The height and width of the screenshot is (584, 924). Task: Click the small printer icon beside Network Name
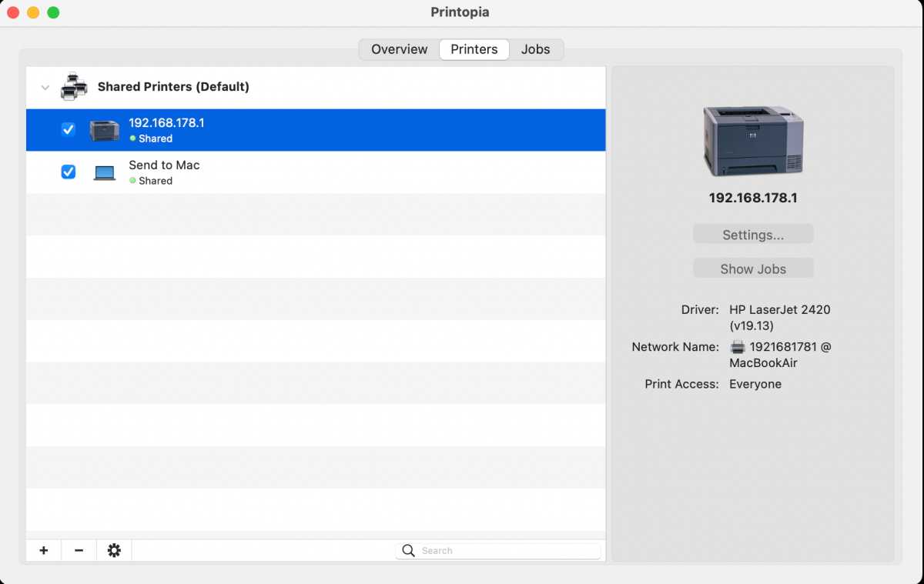coord(738,347)
